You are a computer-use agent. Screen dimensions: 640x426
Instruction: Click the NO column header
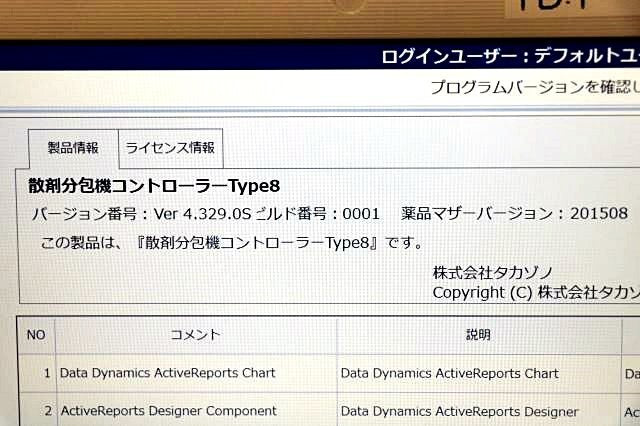[x=36, y=335]
